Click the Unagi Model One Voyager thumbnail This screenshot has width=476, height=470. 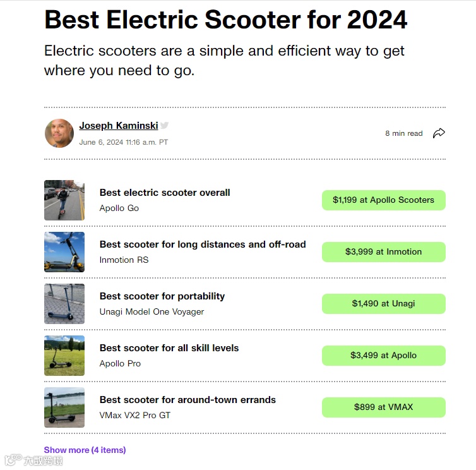tap(64, 304)
